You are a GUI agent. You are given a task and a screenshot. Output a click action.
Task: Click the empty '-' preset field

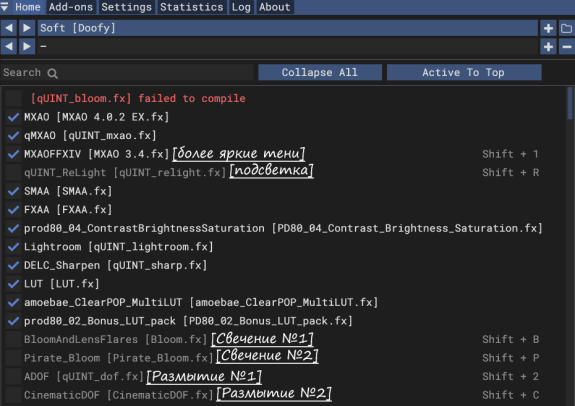(x=288, y=47)
